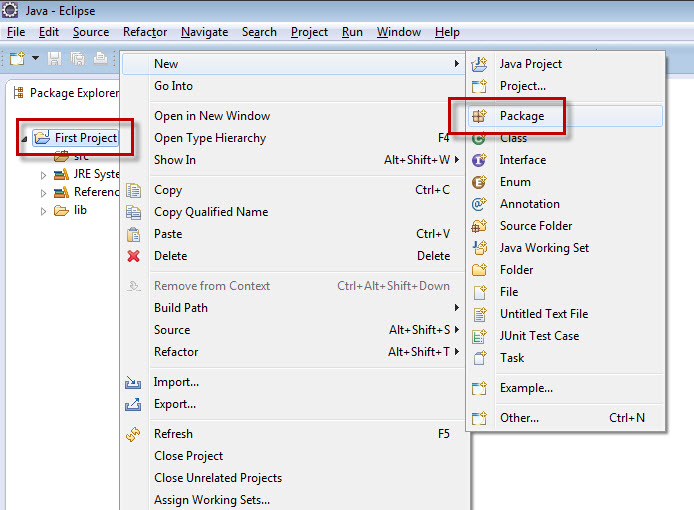Click the Save toolbar icon
The height and width of the screenshot is (510, 694).
(x=54, y=58)
